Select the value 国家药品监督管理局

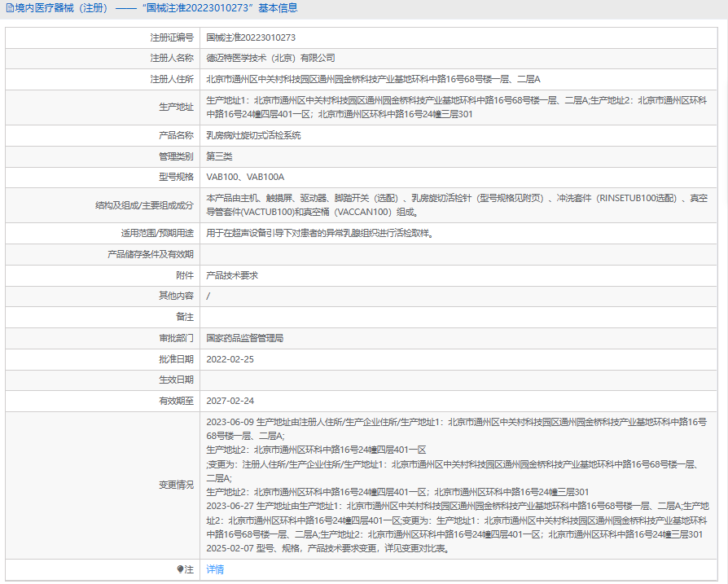click(245, 338)
